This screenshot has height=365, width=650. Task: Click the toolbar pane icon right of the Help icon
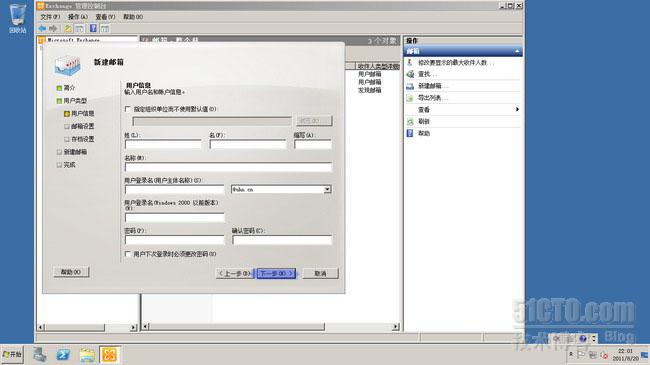105,28
